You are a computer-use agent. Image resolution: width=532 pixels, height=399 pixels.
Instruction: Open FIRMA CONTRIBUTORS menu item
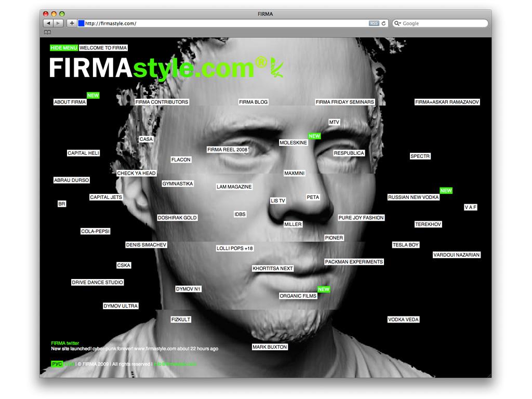tap(162, 102)
